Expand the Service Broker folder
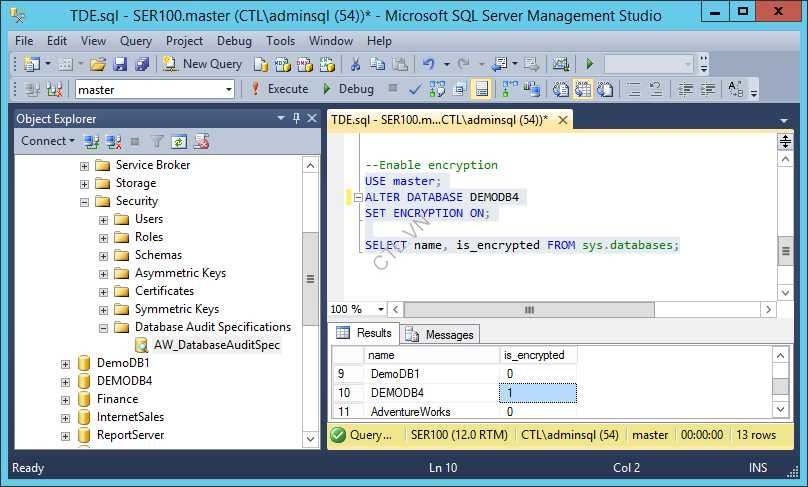The image size is (808, 487). point(84,166)
